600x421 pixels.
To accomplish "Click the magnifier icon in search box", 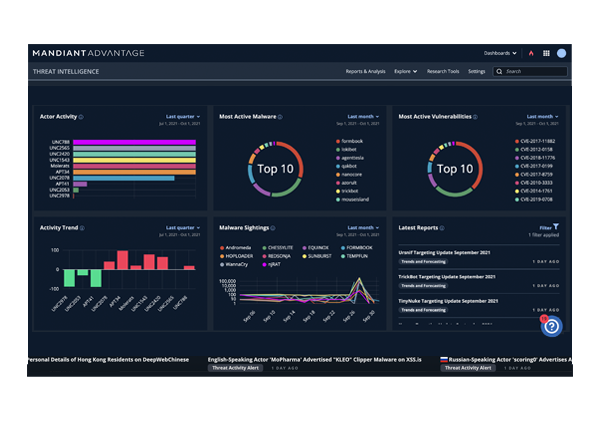I will [x=499, y=71].
